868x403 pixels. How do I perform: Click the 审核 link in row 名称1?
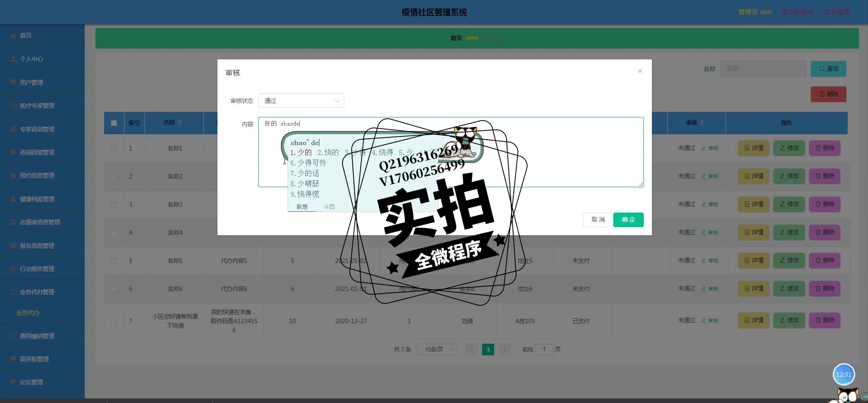[x=710, y=148]
